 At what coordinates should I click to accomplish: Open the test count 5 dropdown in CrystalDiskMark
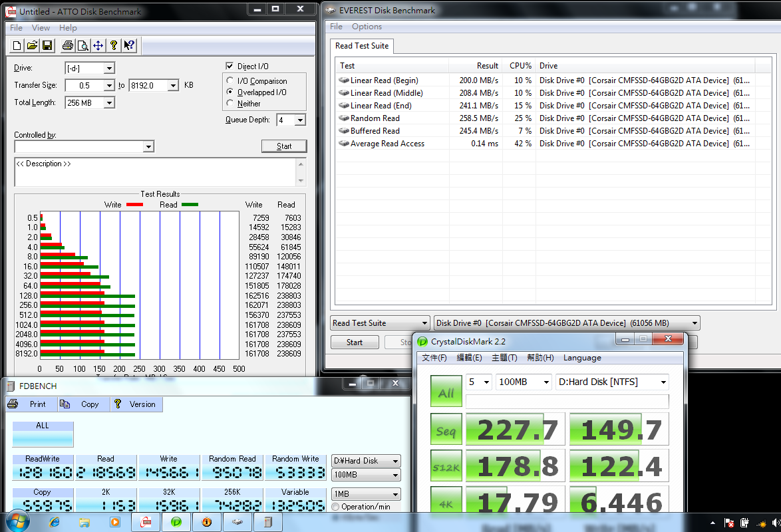point(479,382)
